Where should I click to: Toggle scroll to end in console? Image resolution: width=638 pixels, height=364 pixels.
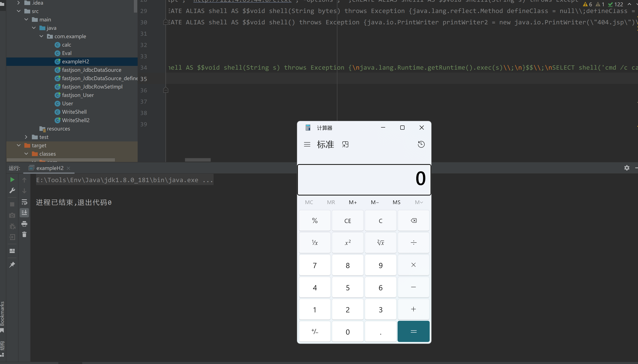tap(24, 213)
